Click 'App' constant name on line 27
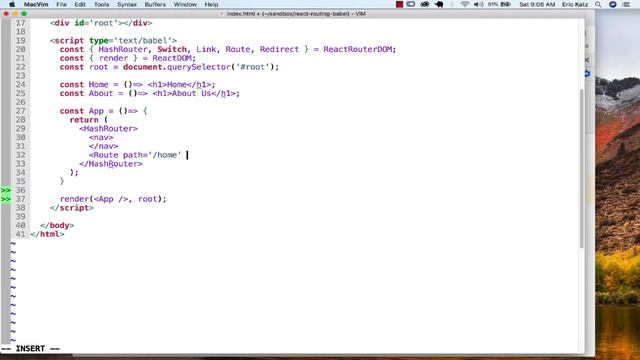Image resolution: width=640 pixels, height=360 pixels. point(96,111)
